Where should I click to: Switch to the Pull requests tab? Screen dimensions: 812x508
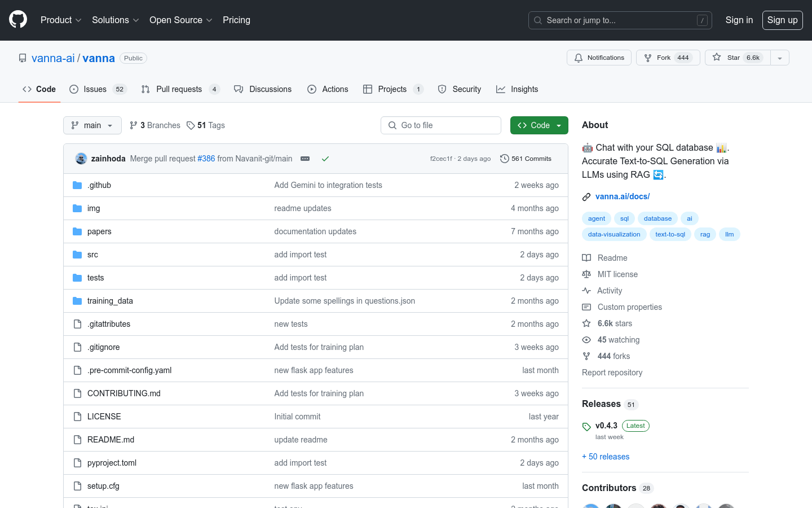(x=180, y=89)
